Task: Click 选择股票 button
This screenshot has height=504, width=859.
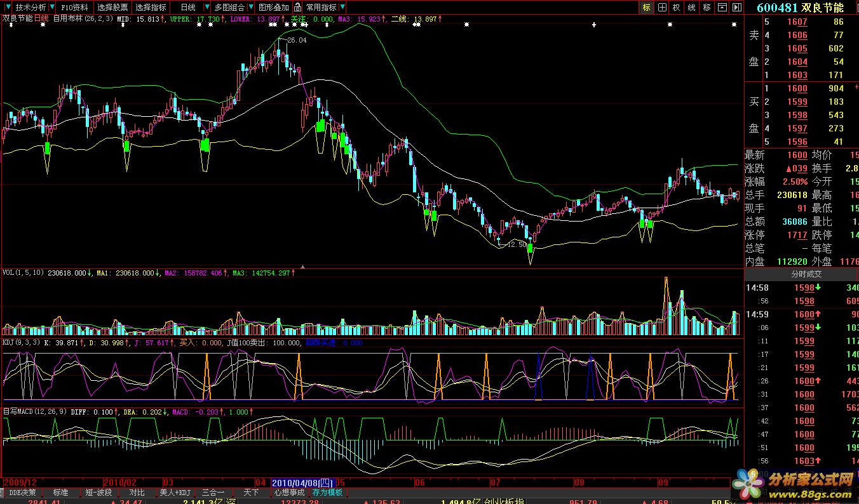Action: tap(112, 8)
